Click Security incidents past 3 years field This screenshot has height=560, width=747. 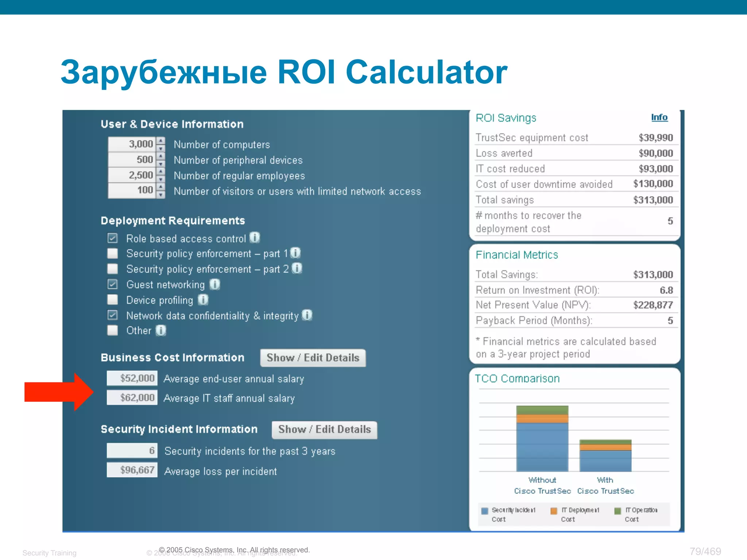coord(132,451)
